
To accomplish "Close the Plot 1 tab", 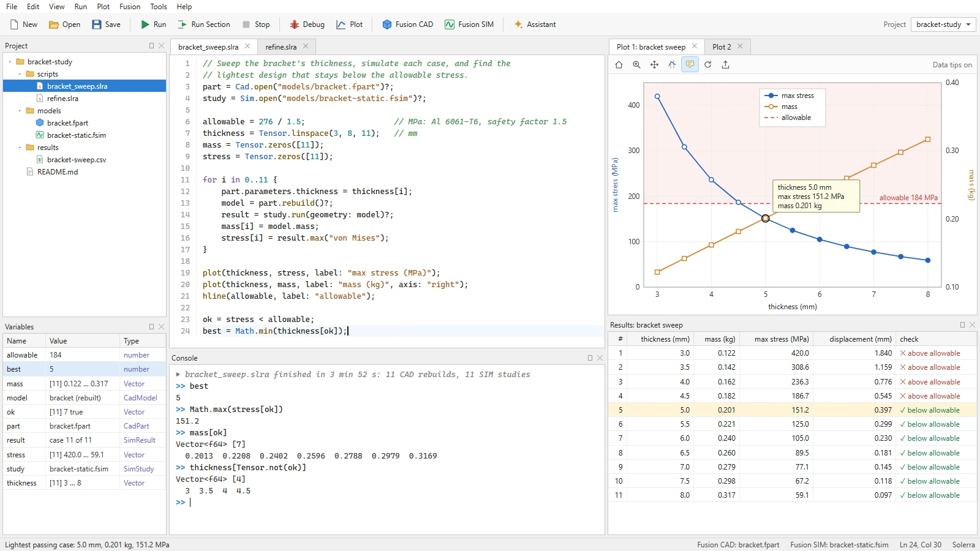I will pos(695,47).
